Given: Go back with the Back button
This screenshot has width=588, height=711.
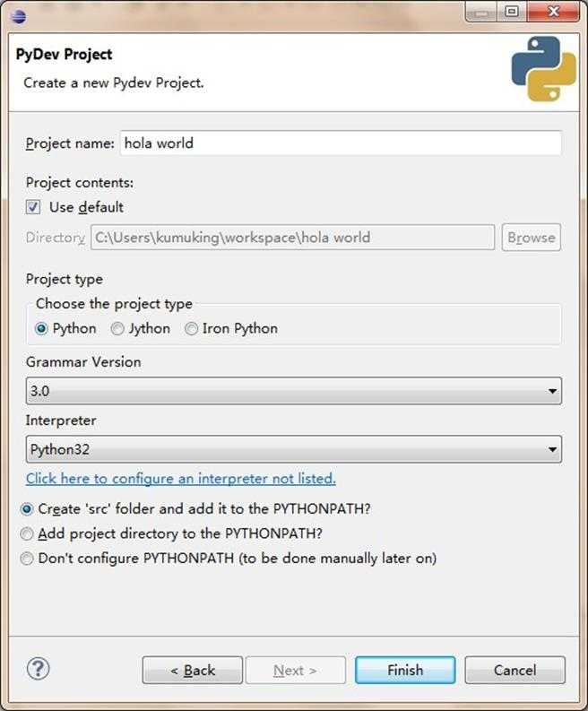Looking at the screenshot, I should (x=192, y=671).
